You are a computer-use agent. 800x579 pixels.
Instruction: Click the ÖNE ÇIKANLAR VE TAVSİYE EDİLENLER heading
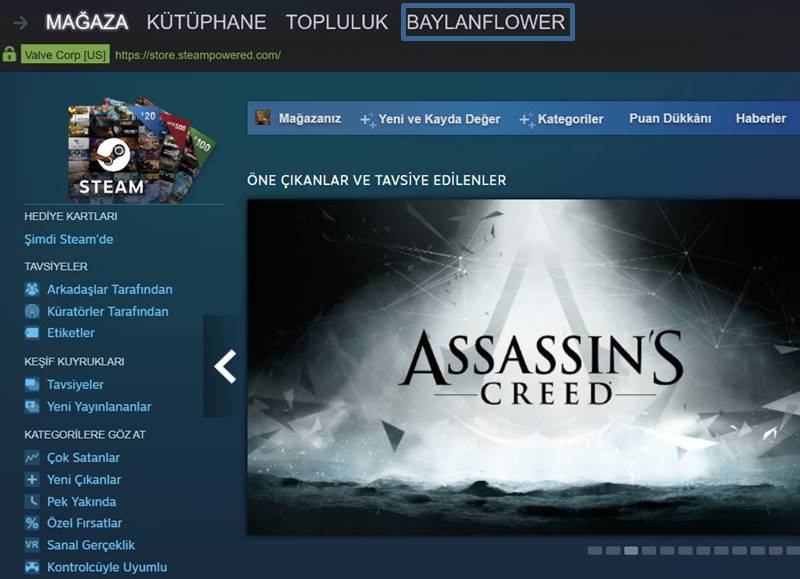coord(377,180)
